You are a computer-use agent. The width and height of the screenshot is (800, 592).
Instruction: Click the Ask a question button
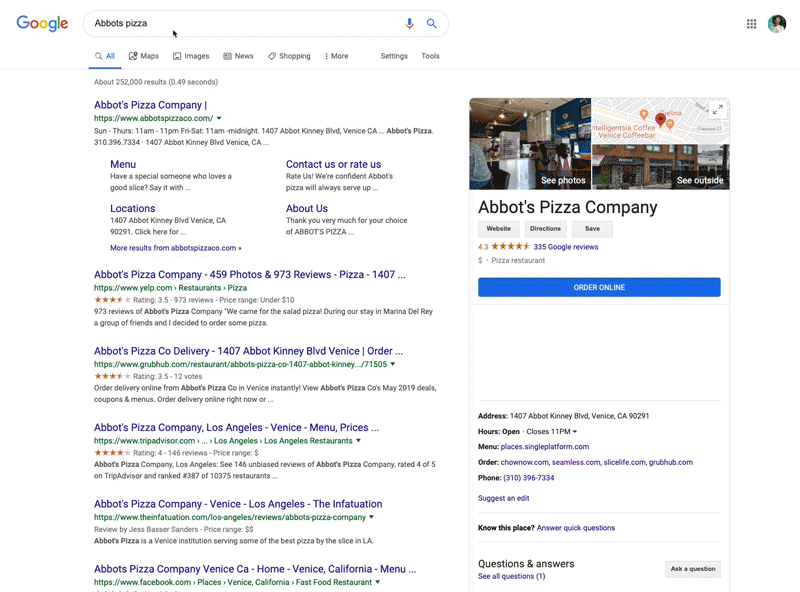pos(692,569)
